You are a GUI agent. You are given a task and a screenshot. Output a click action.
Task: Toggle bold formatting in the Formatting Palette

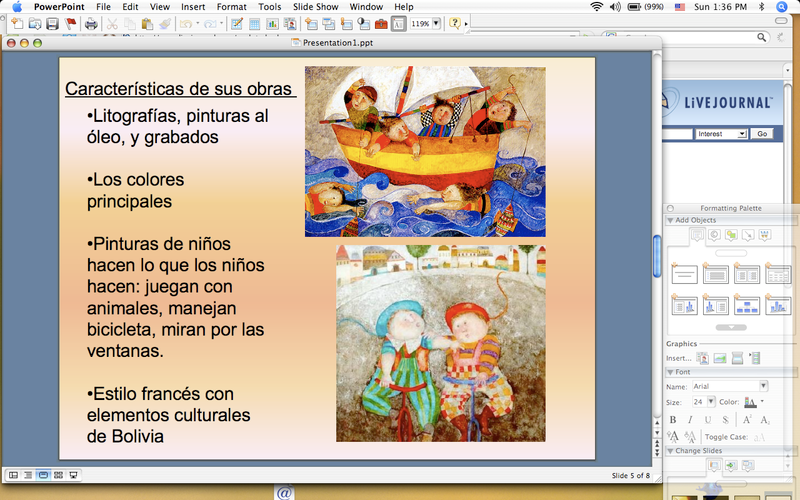coord(673,419)
